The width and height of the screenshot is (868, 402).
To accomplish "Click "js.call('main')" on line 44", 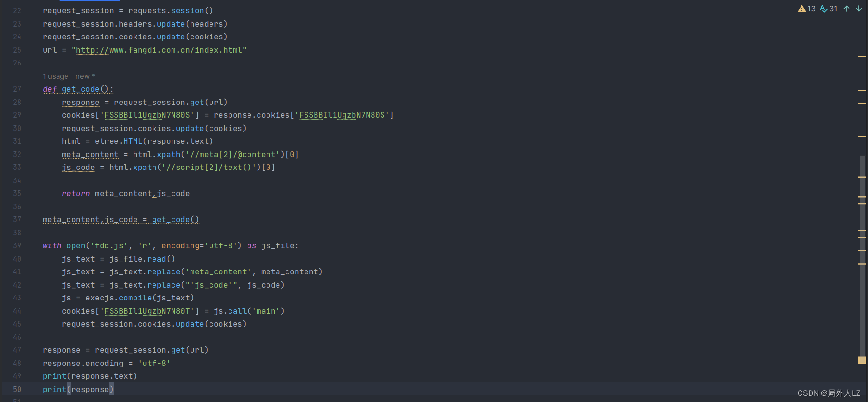I will pos(249,311).
